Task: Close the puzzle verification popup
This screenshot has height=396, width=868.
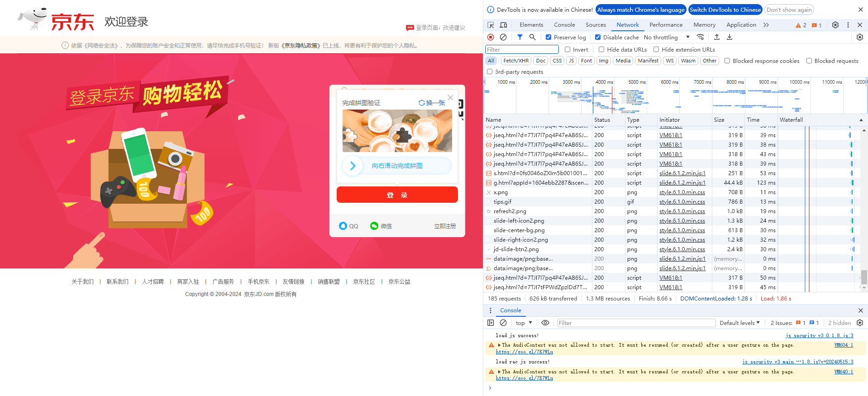Action: (x=450, y=97)
